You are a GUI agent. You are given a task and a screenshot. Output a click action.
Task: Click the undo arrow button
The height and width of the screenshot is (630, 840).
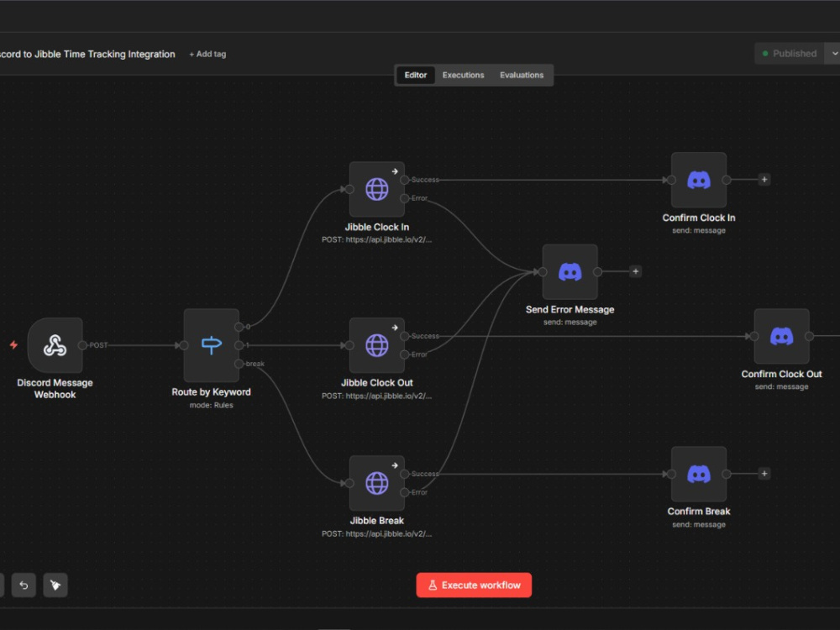click(x=24, y=585)
